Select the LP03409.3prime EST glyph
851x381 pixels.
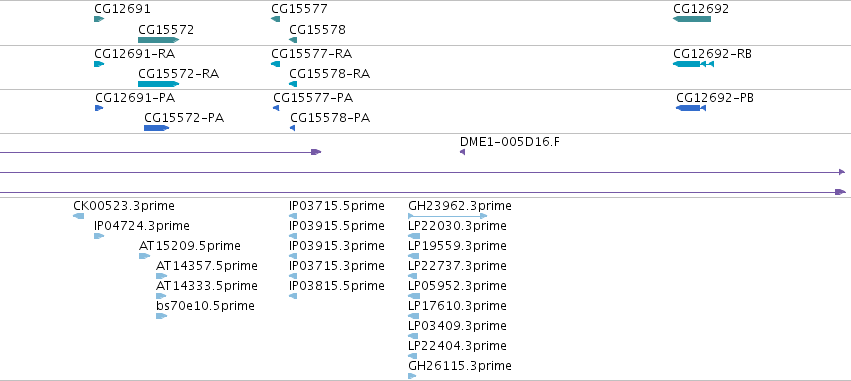coord(413,336)
